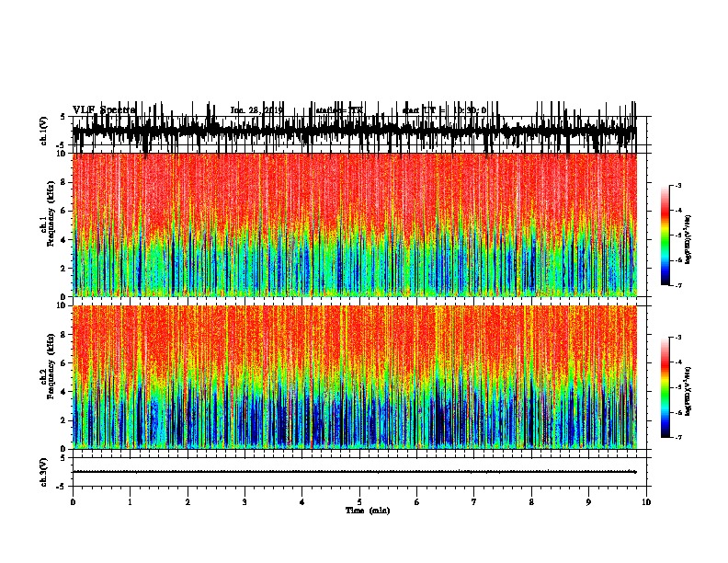Click the "8" kHz tick of ch.2 spectrogram
The width and height of the screenshot is (728, 563).
click(x=64, y=335)
